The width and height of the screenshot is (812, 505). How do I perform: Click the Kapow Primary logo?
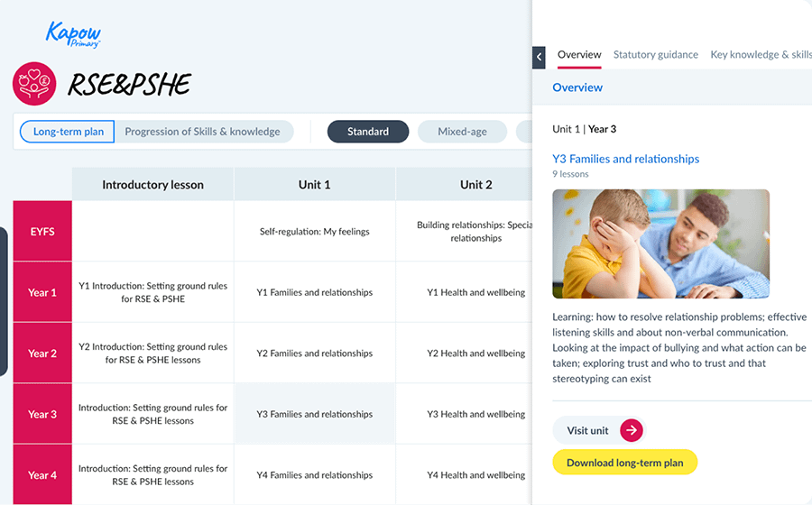74,34
